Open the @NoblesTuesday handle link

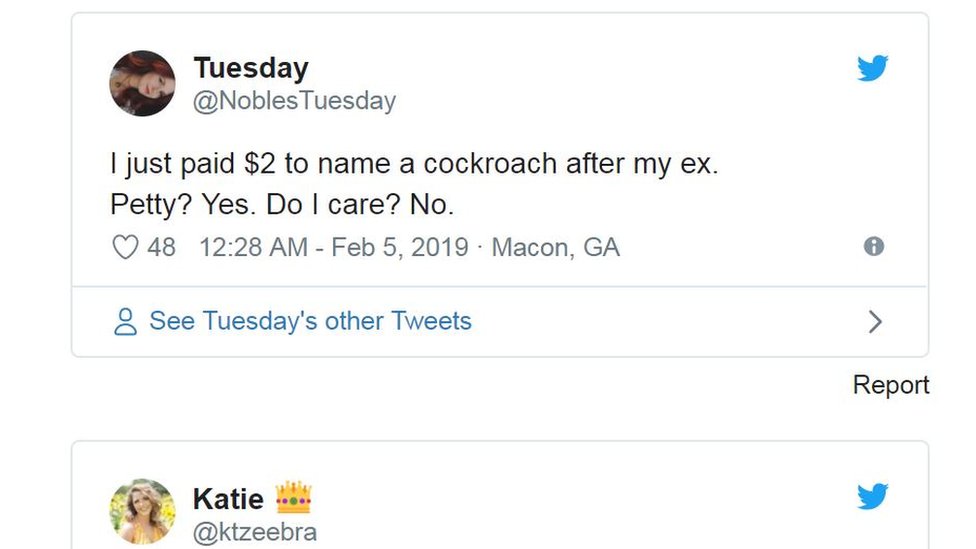[x=294, y=101]
